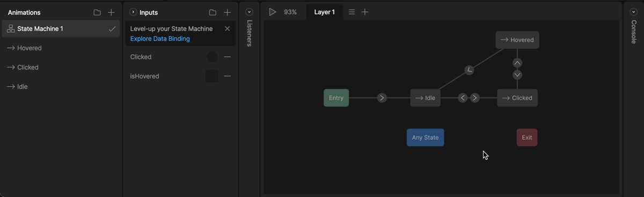Screen dimensions: 644x197
Task: Select the Idle to Clicked right transition arrow
Action: coord(475,98)
